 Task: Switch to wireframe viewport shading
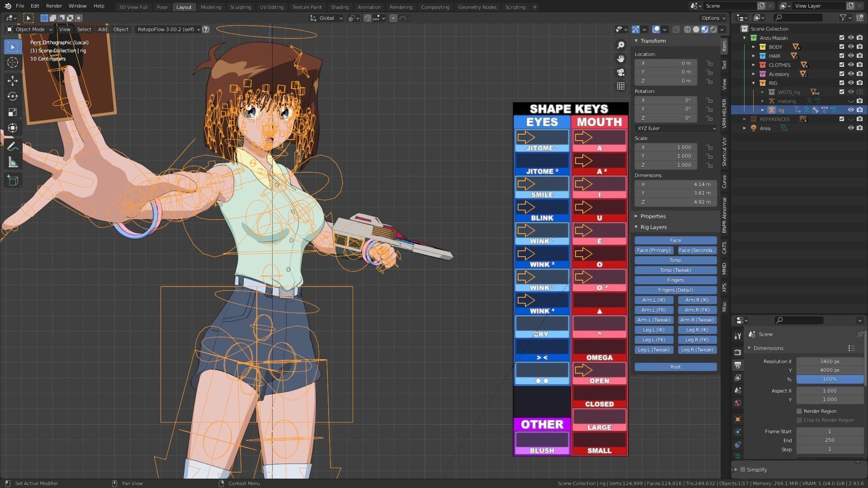tap(688, 29)
